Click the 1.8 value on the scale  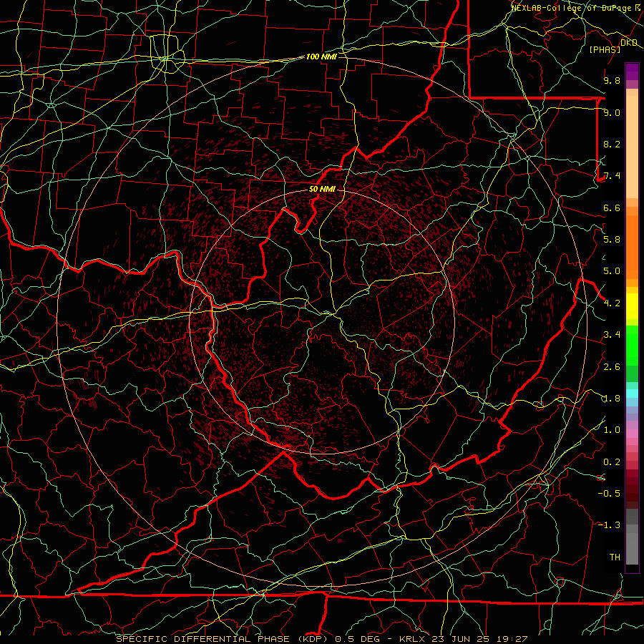pyautogui.click(x=612, y=399)
